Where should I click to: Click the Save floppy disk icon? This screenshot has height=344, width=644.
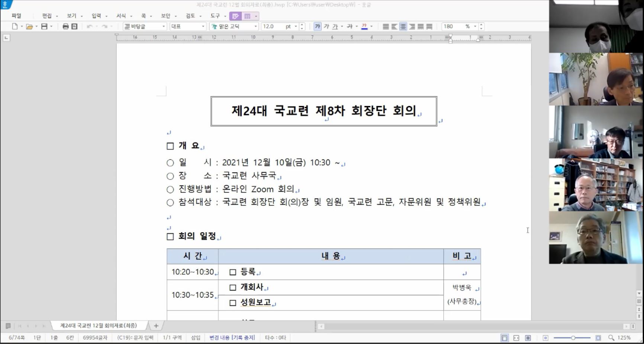coord(44,26)
